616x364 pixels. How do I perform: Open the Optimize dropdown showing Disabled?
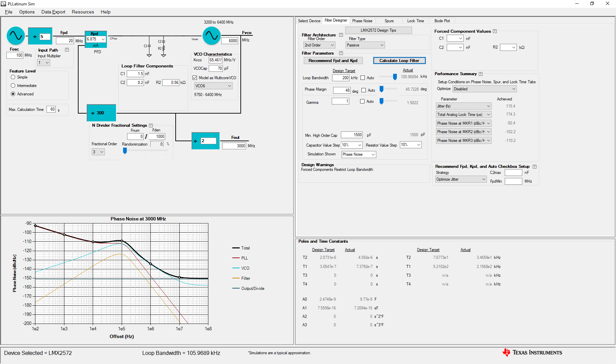485,89
